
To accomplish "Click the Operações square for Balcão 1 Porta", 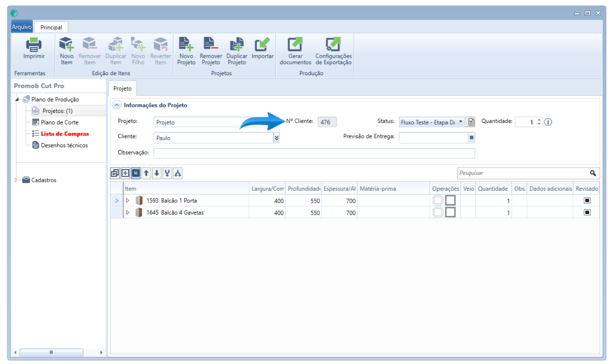I will tap(450, 200).
